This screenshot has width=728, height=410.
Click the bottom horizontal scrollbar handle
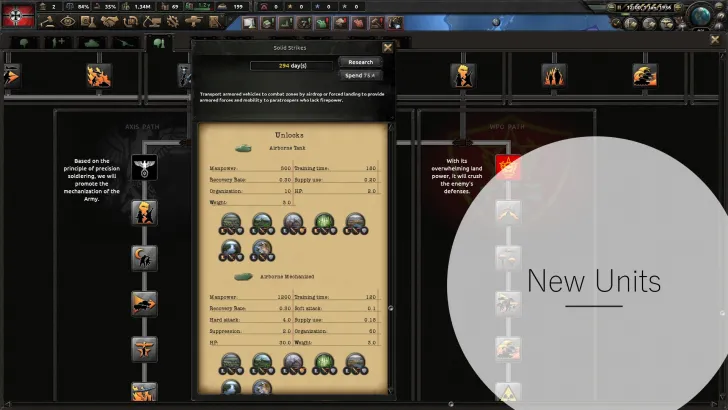coord(450,404)
